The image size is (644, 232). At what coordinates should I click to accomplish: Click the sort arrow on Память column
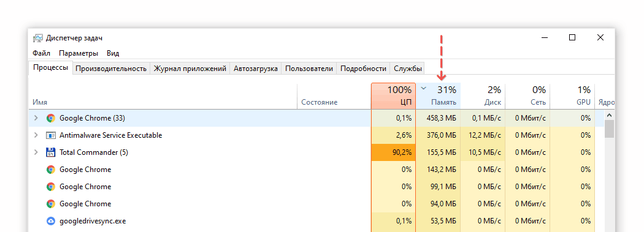click(424, 88)
